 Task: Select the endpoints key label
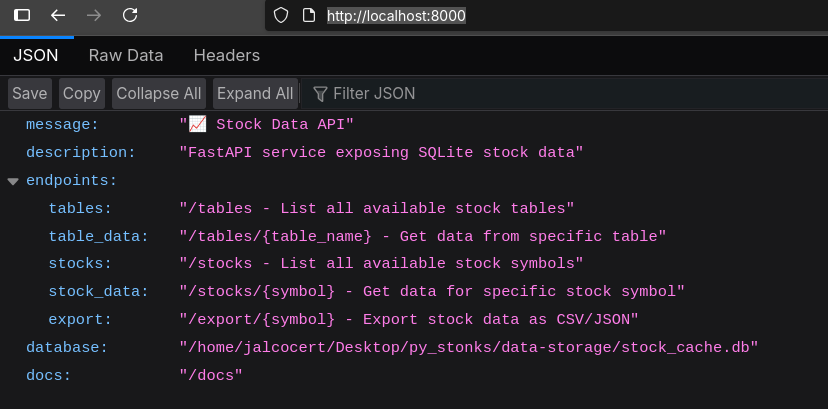coord(71,181)
